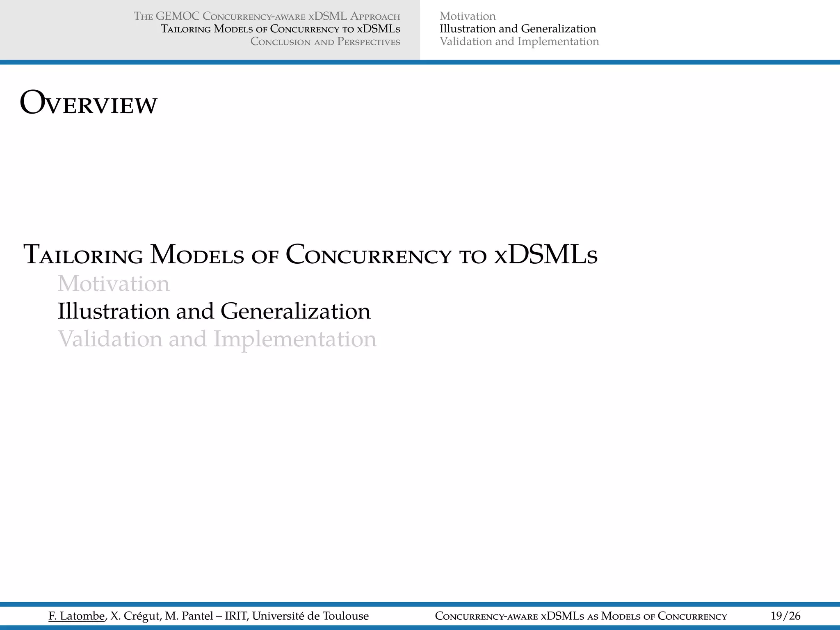Click 'Illustration and Generalization' entry in outline
Image resolution: width=840 pixels, height=630 pixels.
pyautogui.click(x=214, y=311)
